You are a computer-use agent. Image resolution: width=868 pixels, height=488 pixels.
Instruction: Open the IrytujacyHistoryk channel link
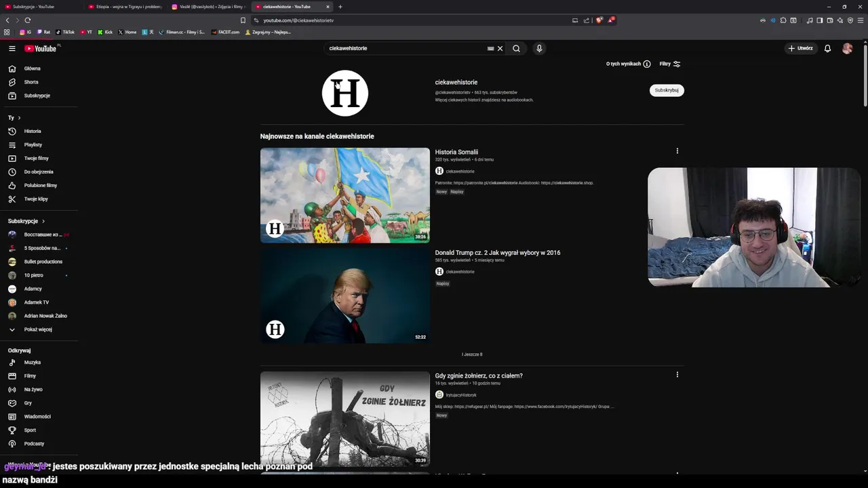click(x=461, y=394)
